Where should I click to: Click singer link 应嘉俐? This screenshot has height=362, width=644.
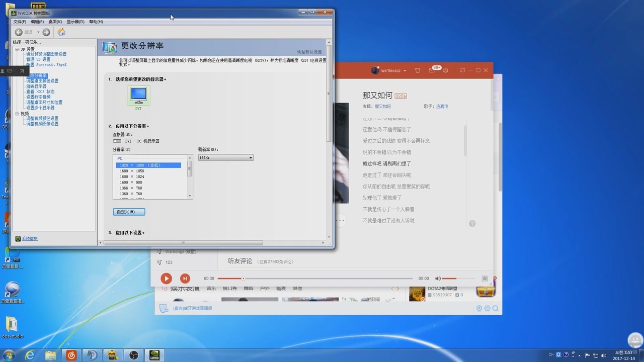coord(442,107)
